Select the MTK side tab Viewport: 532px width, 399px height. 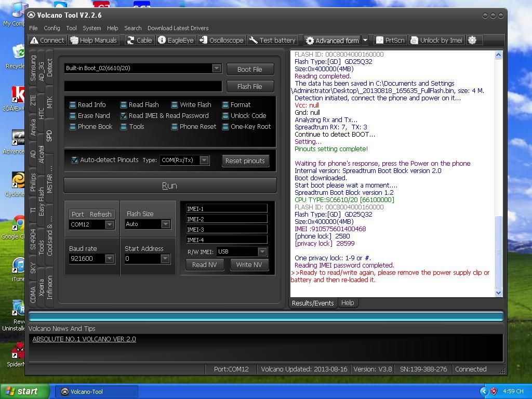[49, 102]
